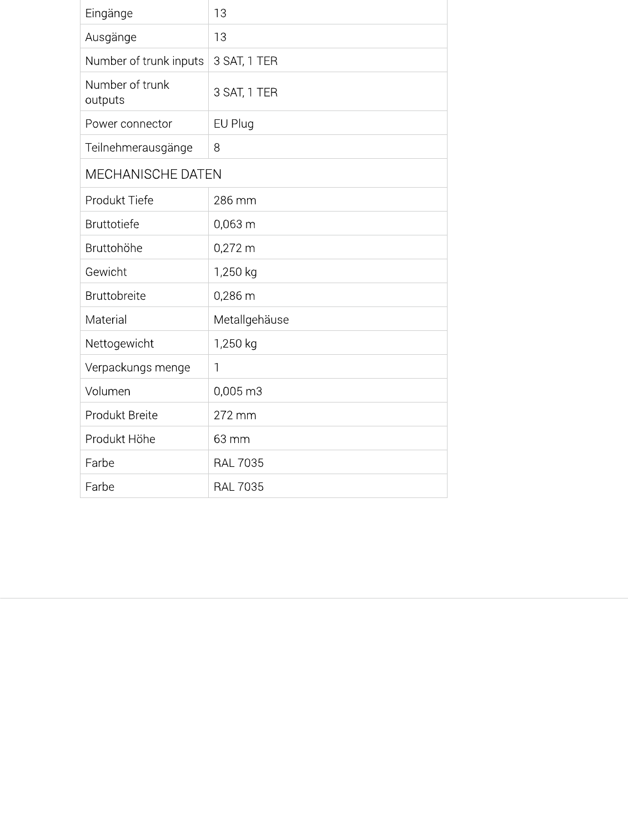The width and height of the screenshot is (628, 840).
Task: Select the 0,005 m3 volume value
Action: pyautogui.click(x=238, y=391)
